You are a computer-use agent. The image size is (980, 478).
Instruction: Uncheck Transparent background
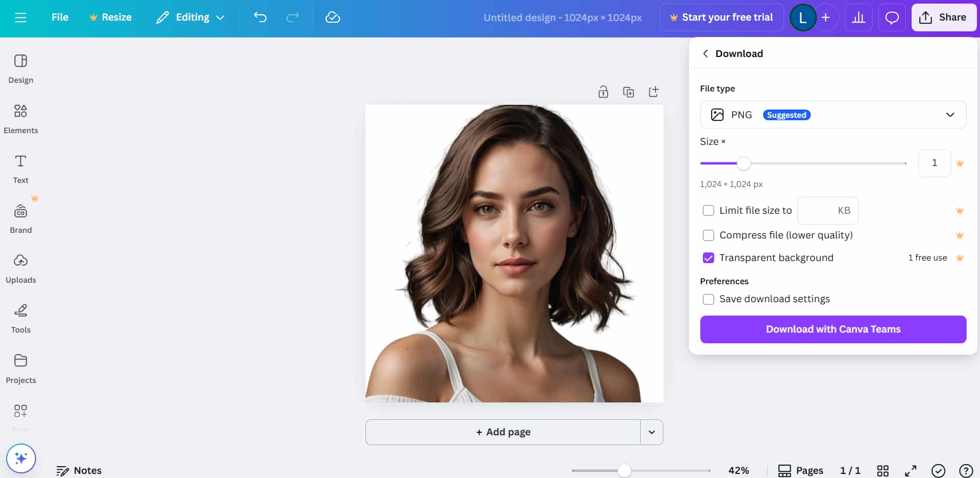click(709, 258)
